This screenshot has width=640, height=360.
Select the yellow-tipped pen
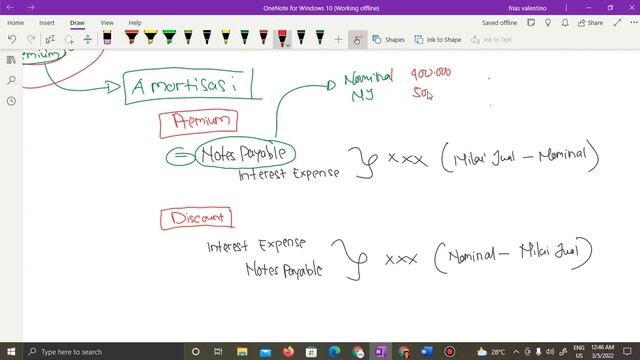point(226,38)
